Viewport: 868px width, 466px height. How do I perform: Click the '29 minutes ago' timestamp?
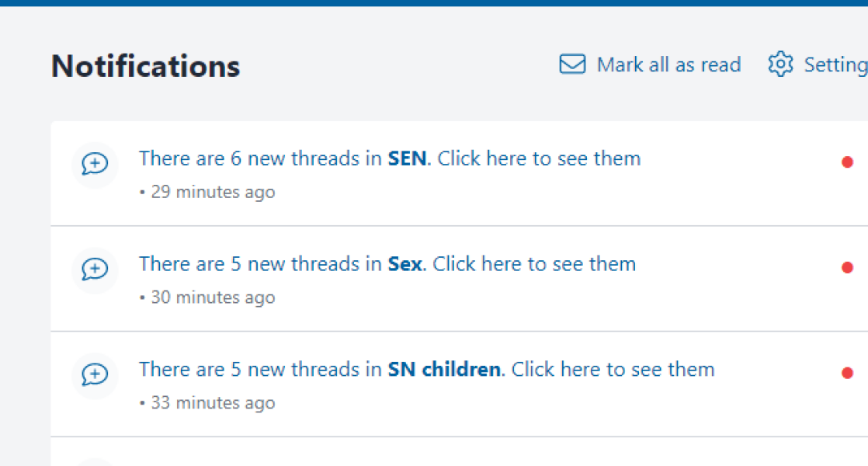pos(213,192)
